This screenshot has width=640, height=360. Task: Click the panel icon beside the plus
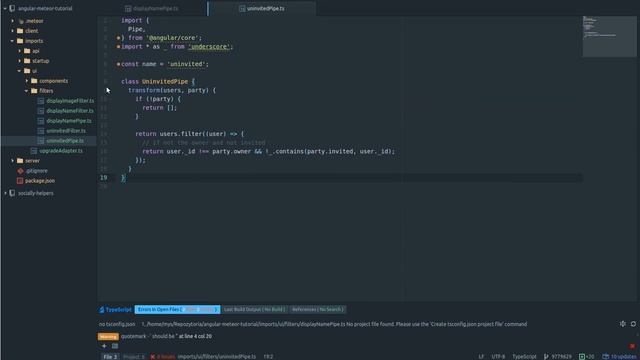click(x=115, y=346)
